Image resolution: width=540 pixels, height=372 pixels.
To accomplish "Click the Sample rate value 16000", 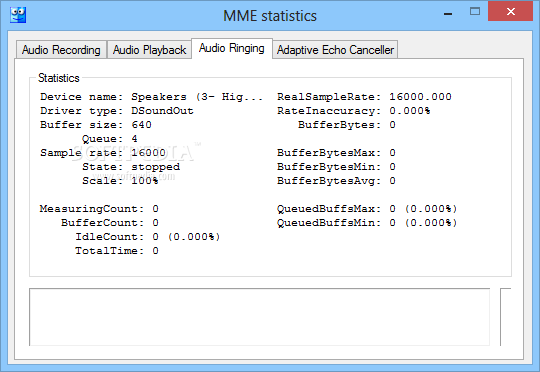I will tap(148, 153).
